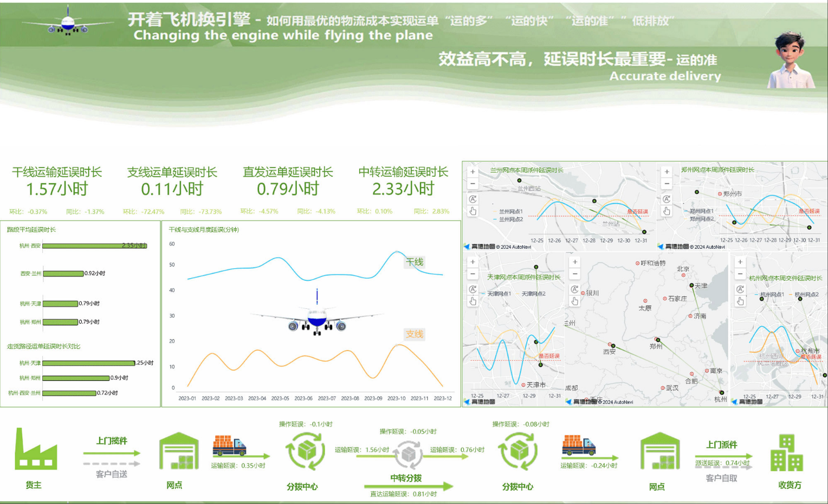The height and width of the screenshot is (504, 828).
Task: Click the 干线 label in the line chart
Action: 415,262
